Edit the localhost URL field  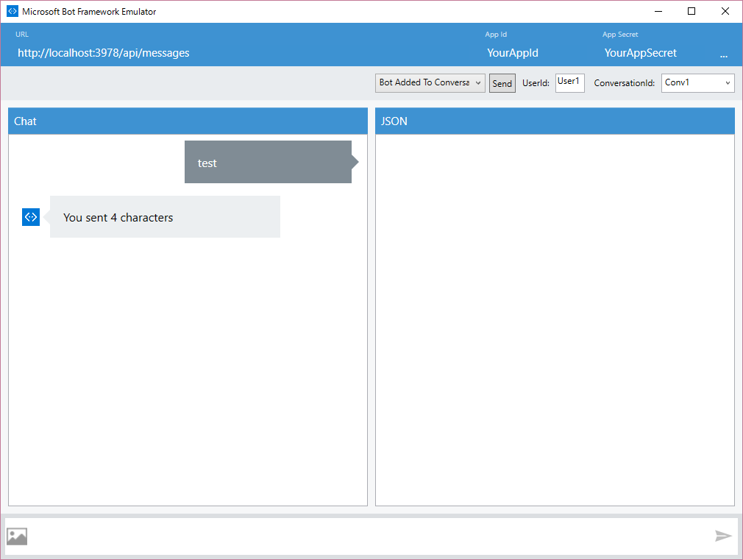click(103, 53)
